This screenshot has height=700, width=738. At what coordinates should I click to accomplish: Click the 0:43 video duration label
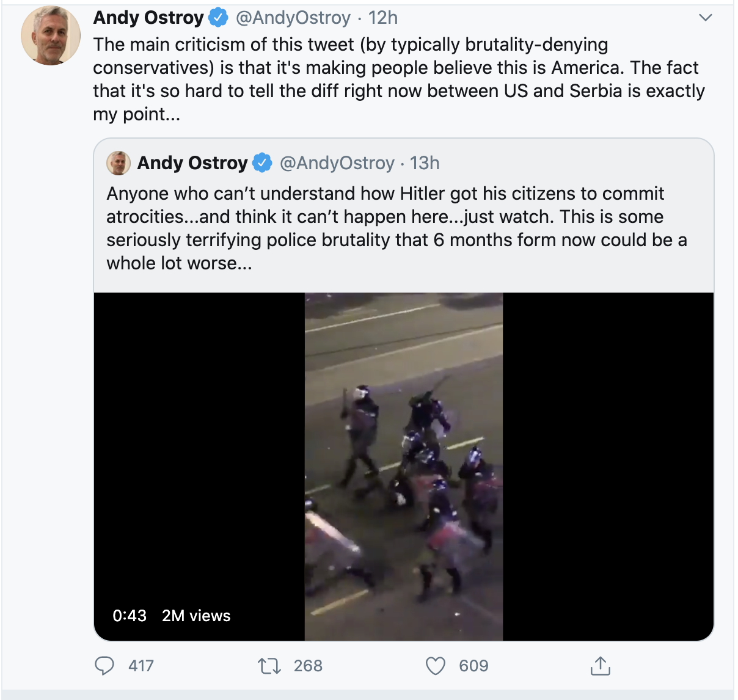click(x=130, y=616)
